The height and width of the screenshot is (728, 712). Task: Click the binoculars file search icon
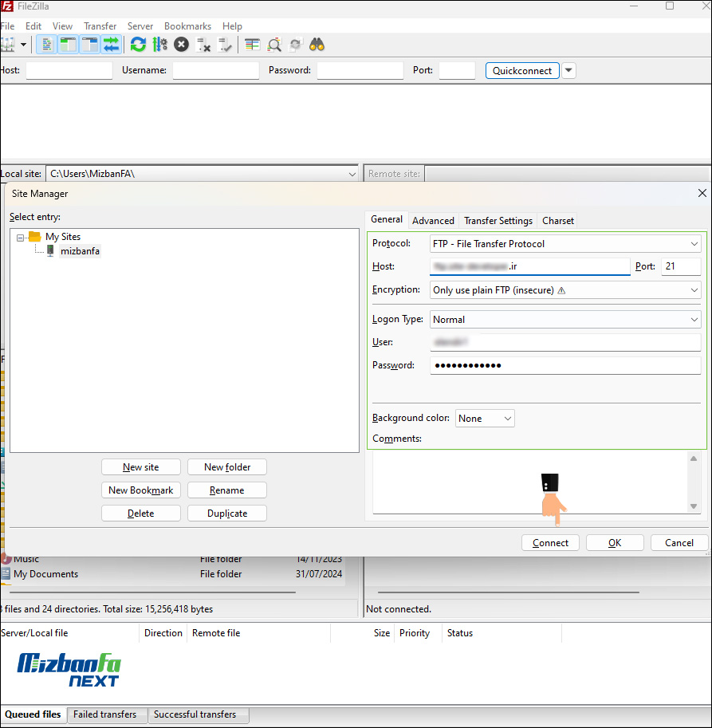point(317,45)
